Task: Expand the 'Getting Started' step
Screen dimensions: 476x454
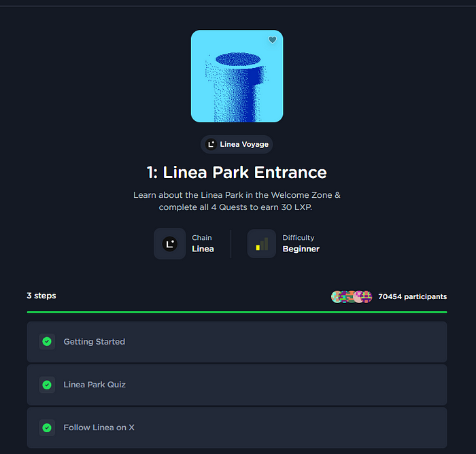Action: pos(237,342)
